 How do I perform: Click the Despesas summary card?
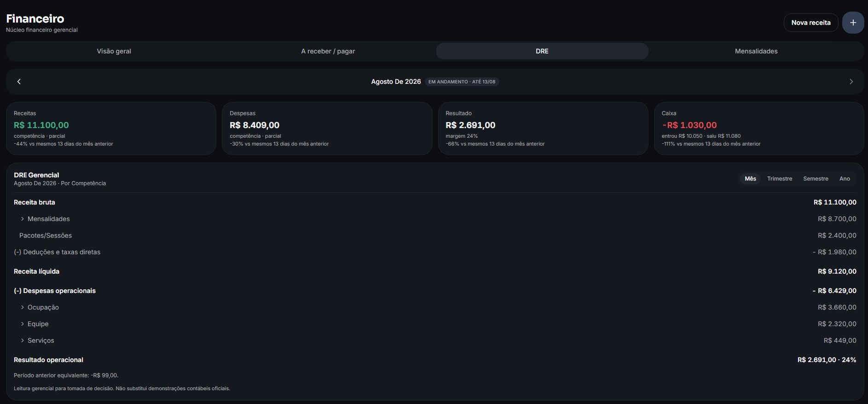327,129
